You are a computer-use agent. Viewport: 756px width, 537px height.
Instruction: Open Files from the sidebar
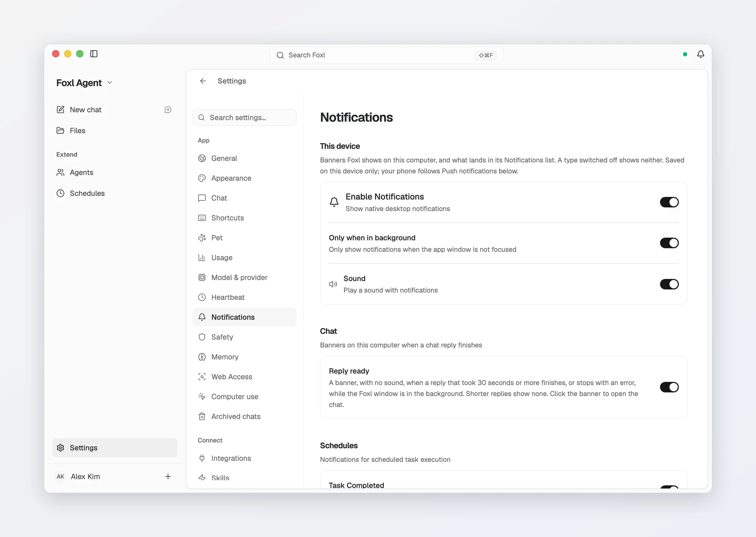(x=115, y=130)
